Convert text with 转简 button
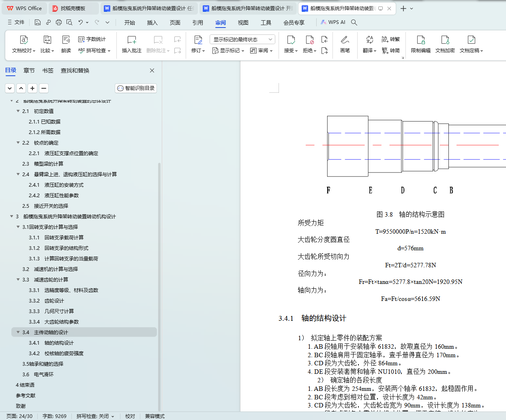 tap(390, 51)
